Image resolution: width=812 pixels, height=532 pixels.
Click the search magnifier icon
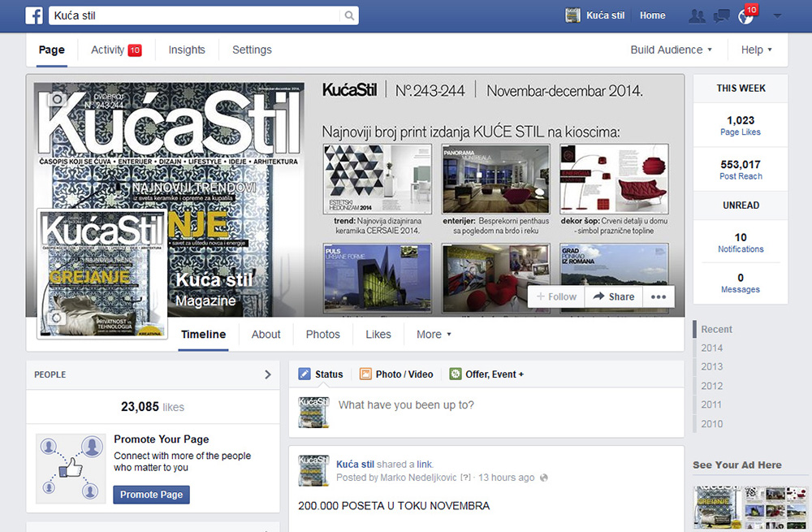pos(349,15)
